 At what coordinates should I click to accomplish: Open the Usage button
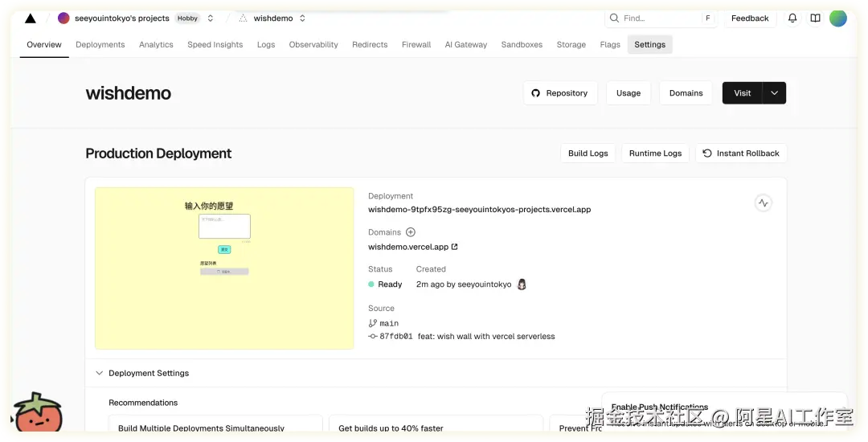[628, 93]
